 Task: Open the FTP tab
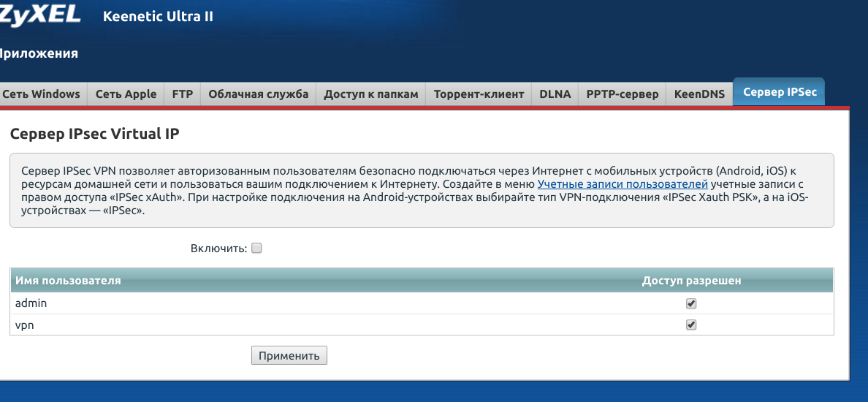[x=182, y=94]
